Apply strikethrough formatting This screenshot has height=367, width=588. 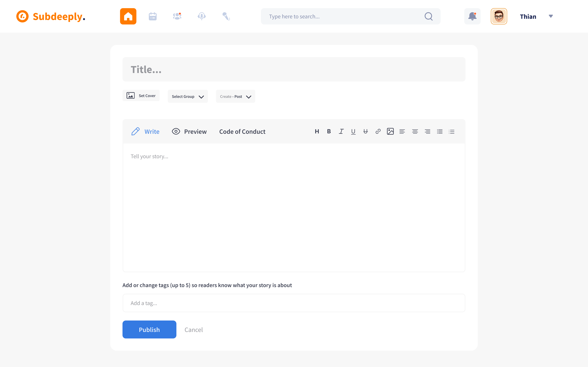pos(365,131)
